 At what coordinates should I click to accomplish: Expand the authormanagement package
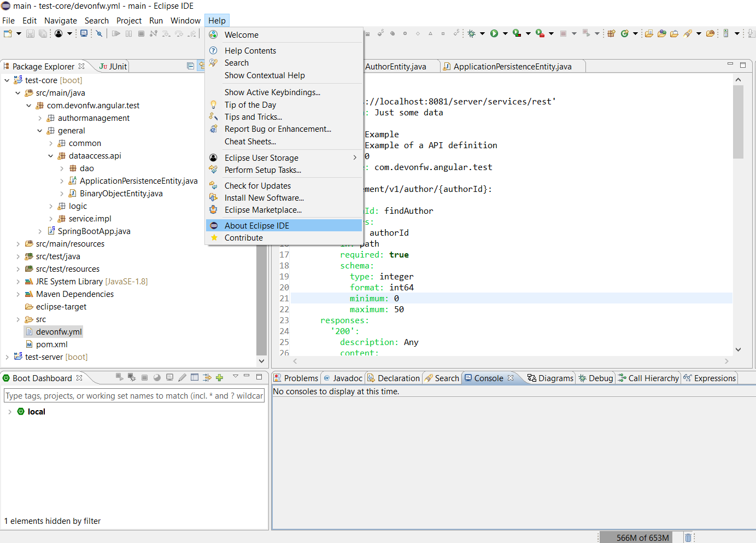pos(40,118)
